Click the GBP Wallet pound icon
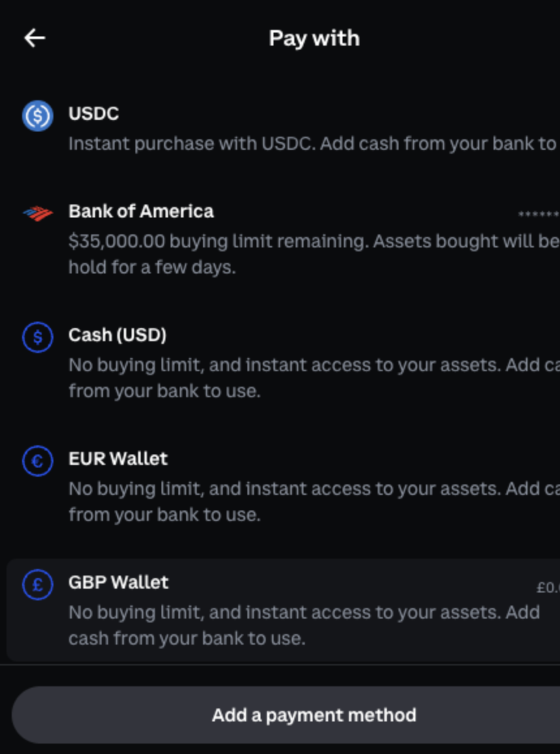Screen dimensions: 560x754 (38, 585)
